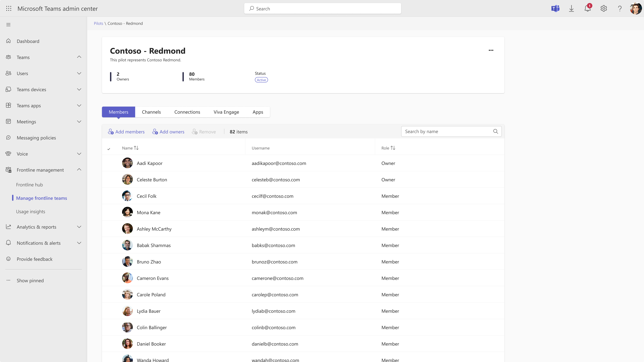Expand the Users section
Image resolution: width=644 pixels, height=362 pixels.
point(79,73)
